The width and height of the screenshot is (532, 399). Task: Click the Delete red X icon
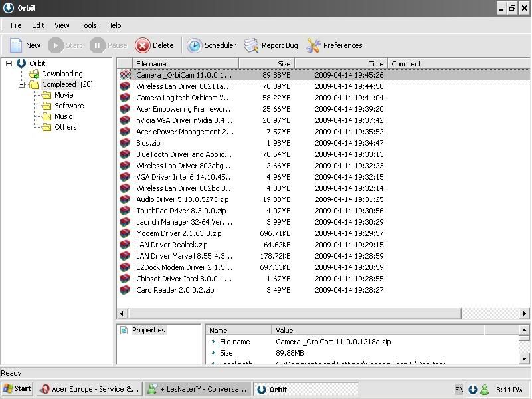point(143,45)
